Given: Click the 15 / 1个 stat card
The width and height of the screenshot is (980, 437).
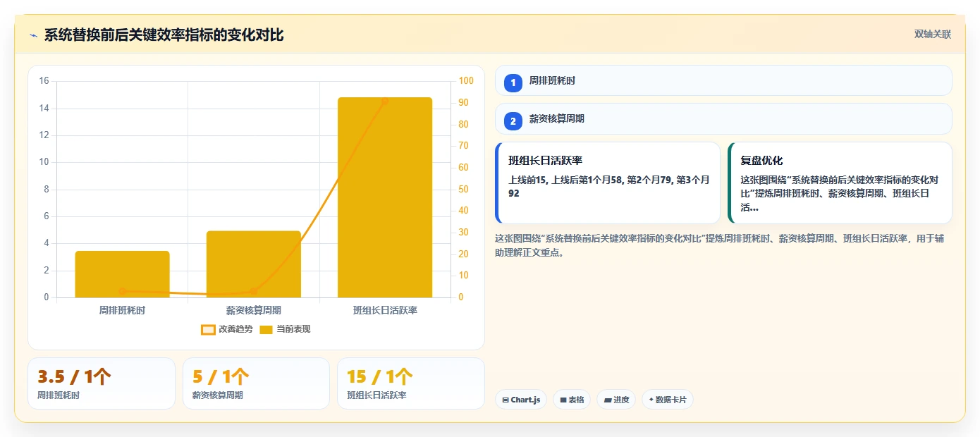Looking at the screenshot, I should [x=411, y=383].
